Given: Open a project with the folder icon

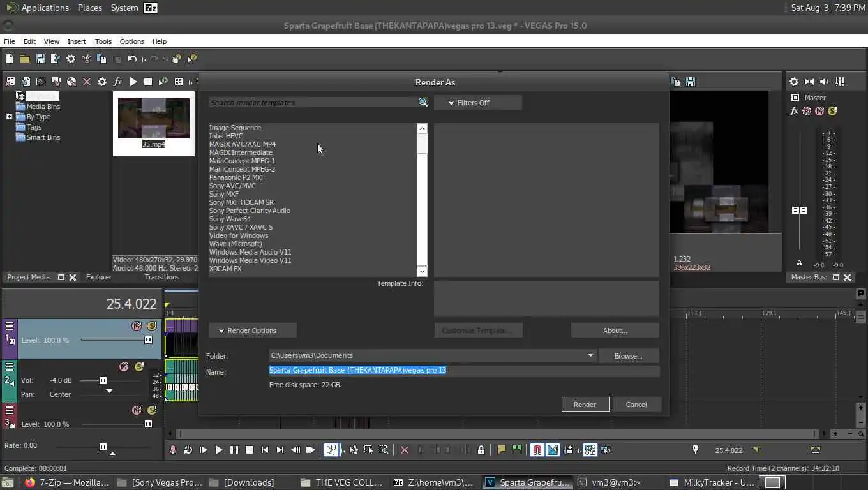Looking at the screenshot, I should 25,59.
